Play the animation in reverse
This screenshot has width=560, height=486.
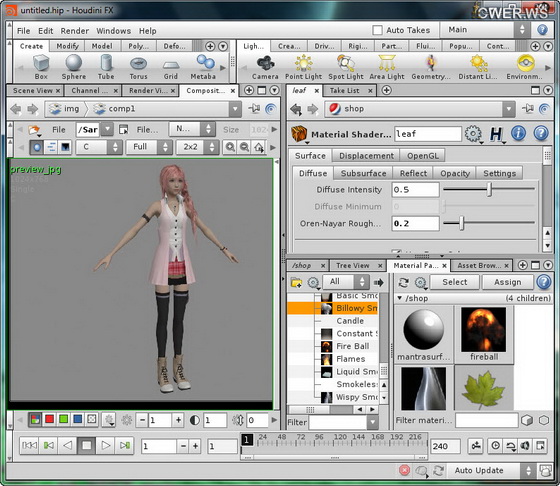point(68,445)
